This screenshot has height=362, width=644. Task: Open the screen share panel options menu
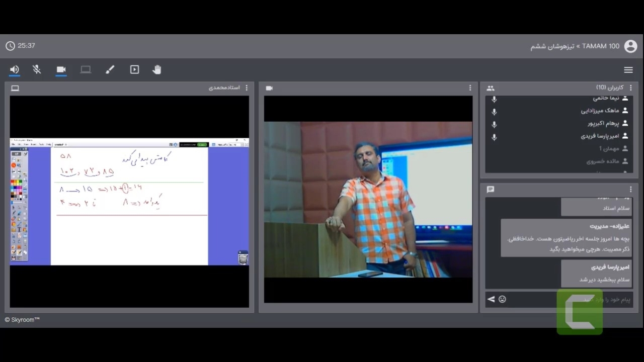tap(247, 88)
